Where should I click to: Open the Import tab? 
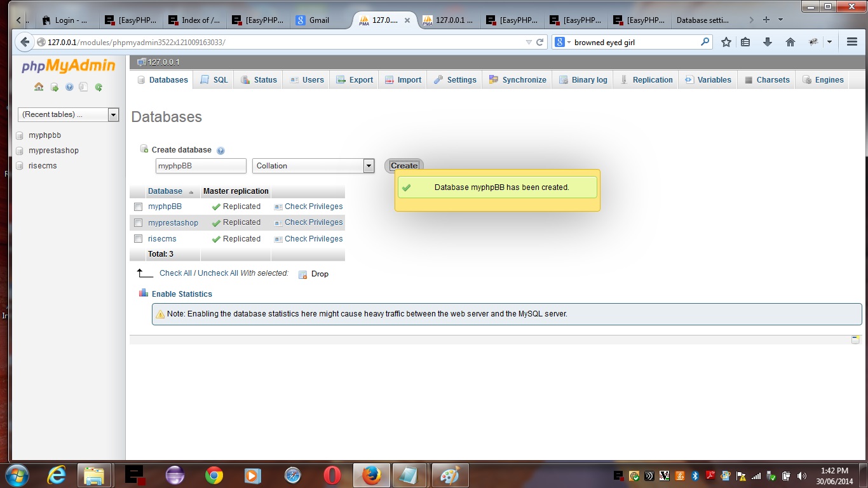click(403, 80)
